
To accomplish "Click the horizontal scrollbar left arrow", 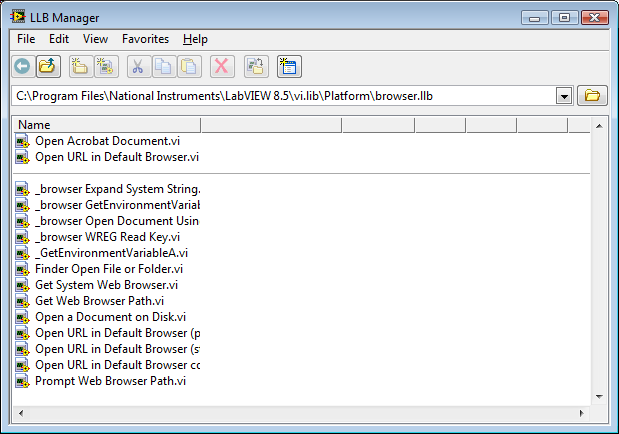I will 21,413.
